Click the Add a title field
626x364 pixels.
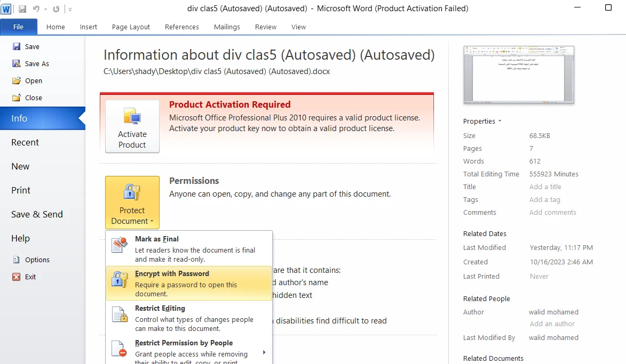click(545, 187)
